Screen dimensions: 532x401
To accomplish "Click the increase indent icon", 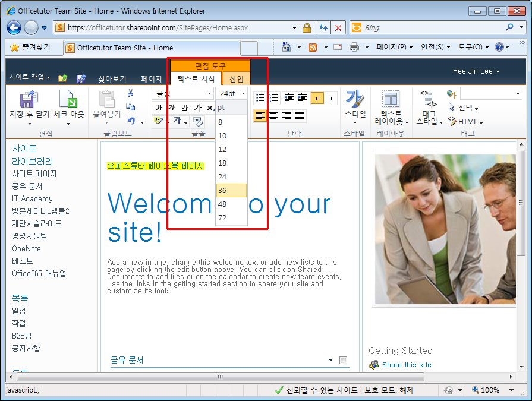I will tap(302, 98).
